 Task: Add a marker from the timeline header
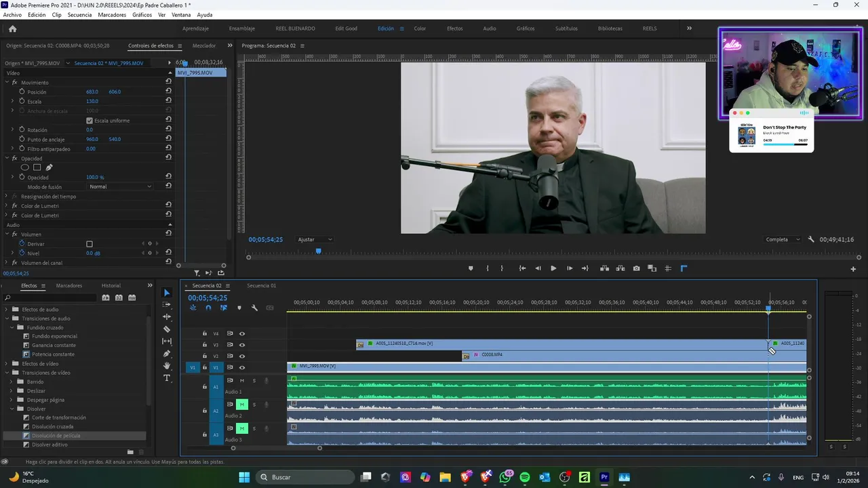click(239, 308)
